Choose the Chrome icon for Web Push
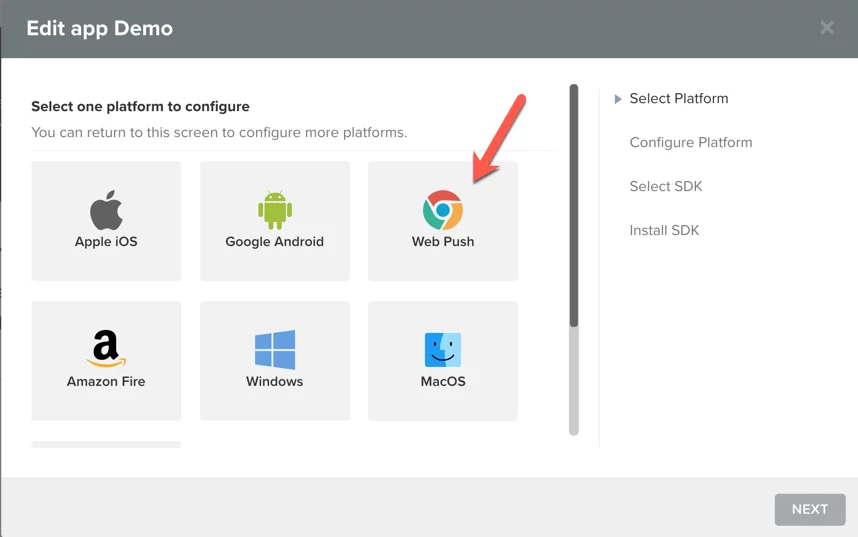This screenshot has width=858, height=537. (443, 211)
